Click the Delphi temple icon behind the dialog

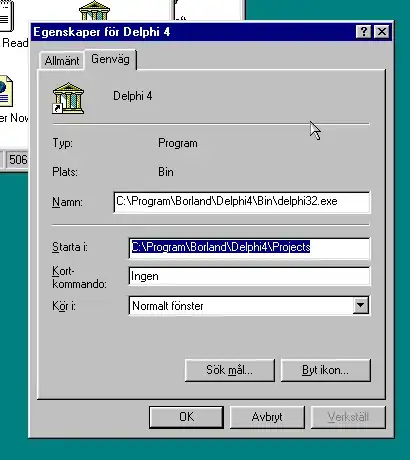point(94,10)
